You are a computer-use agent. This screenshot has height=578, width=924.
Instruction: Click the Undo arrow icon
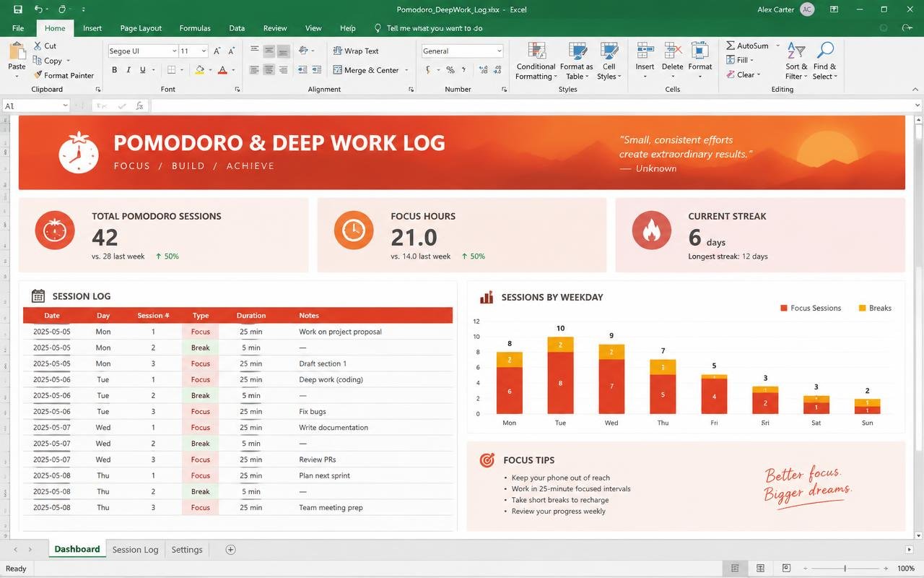pos(38,9)
